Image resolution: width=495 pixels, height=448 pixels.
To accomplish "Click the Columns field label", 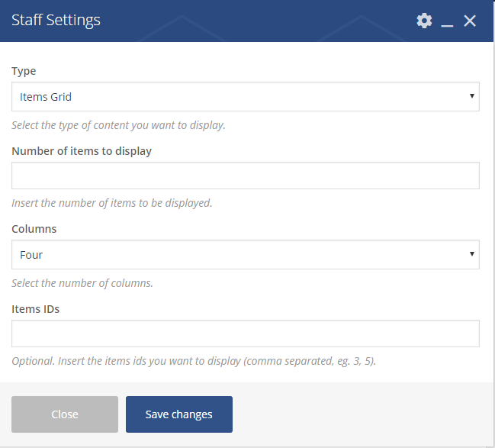I will [34, 229].
